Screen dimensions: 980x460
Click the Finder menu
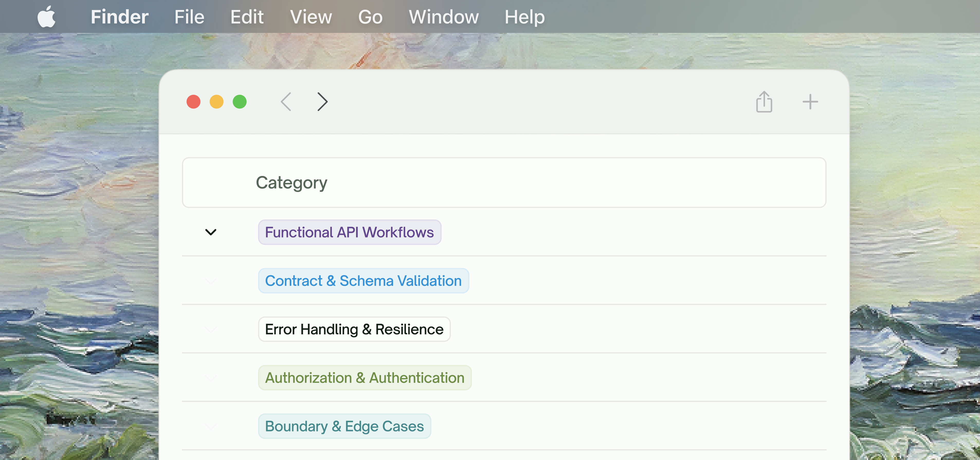coord(120,17)
